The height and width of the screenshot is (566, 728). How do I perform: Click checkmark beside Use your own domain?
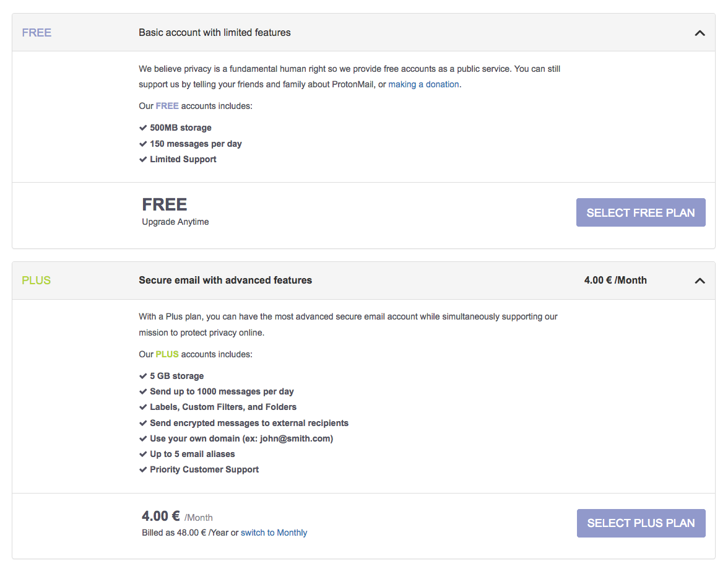[x=143, y=438]
